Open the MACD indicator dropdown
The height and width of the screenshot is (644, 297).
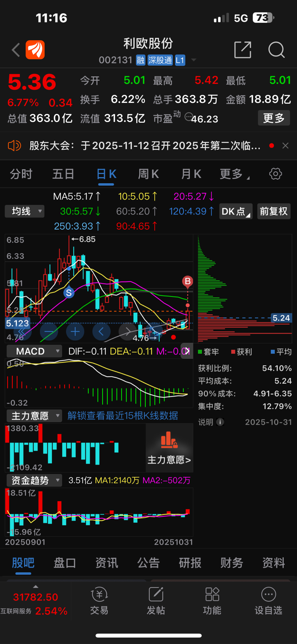(x=34, y=351)
